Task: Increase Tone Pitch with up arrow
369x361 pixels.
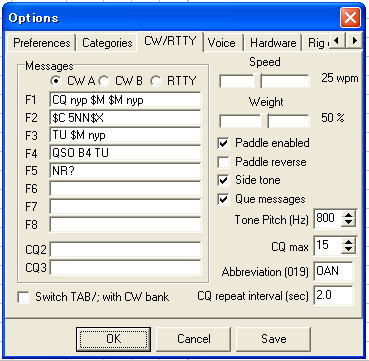Action: coord(348,215)
